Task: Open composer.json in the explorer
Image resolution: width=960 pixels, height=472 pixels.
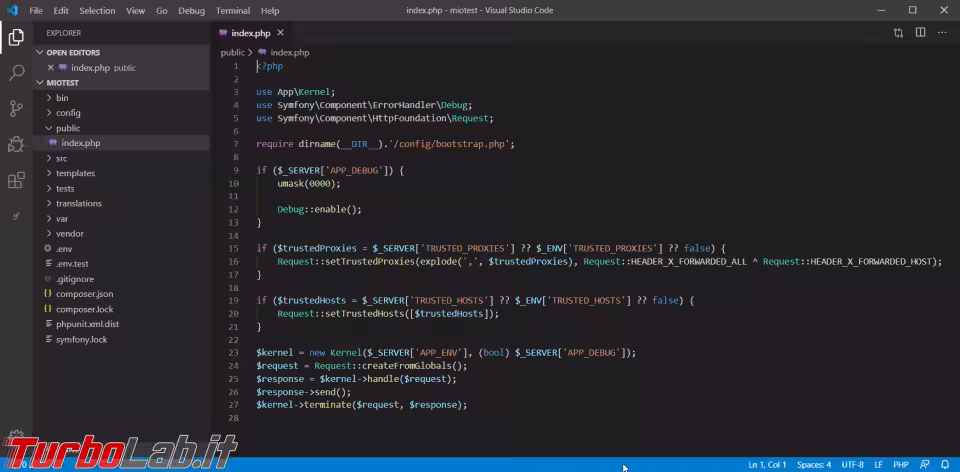Action: (x=84, y=294)
